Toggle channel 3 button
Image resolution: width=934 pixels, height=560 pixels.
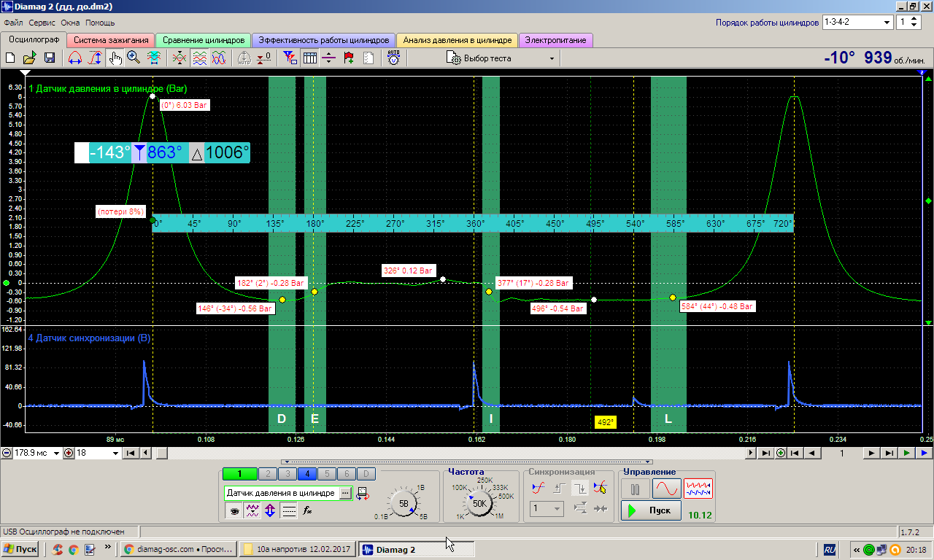click(287, 474)
